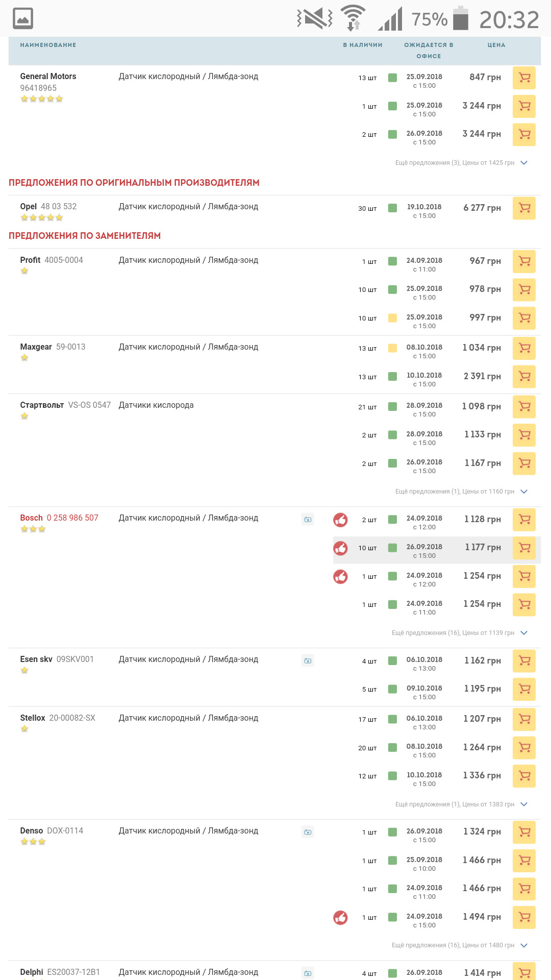
Task: Open the photo icon next to Esen skv
Action: click(x=308, y=660)
